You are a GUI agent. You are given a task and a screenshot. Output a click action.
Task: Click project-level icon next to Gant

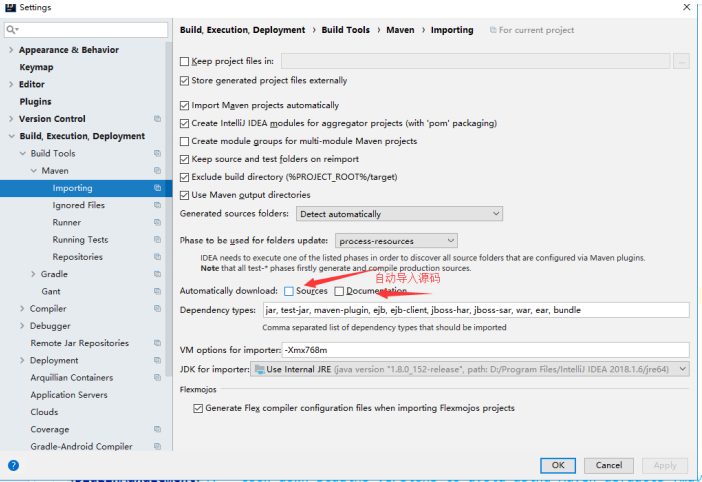click(157, 291)
